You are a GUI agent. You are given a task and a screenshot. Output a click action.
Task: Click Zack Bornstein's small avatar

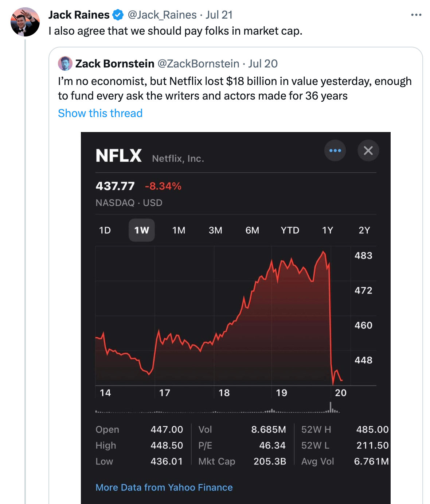pyautogui.click(x=65, y=63)
